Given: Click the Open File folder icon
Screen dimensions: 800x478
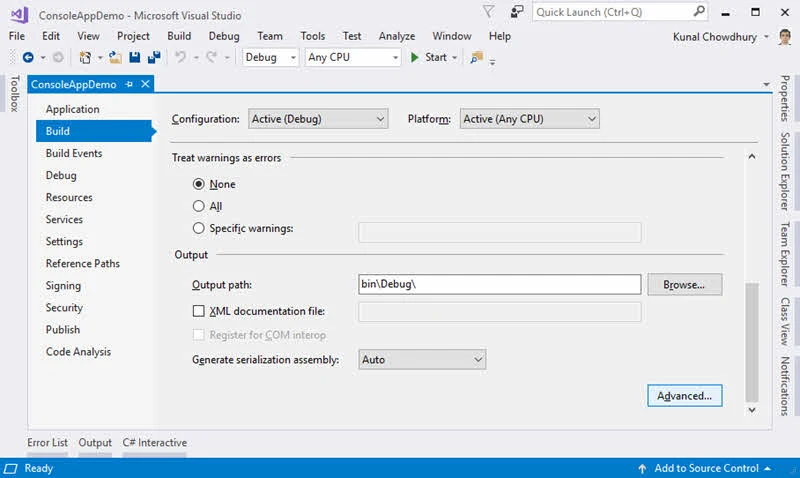Looking at the screenshot, I should point(115,58).
